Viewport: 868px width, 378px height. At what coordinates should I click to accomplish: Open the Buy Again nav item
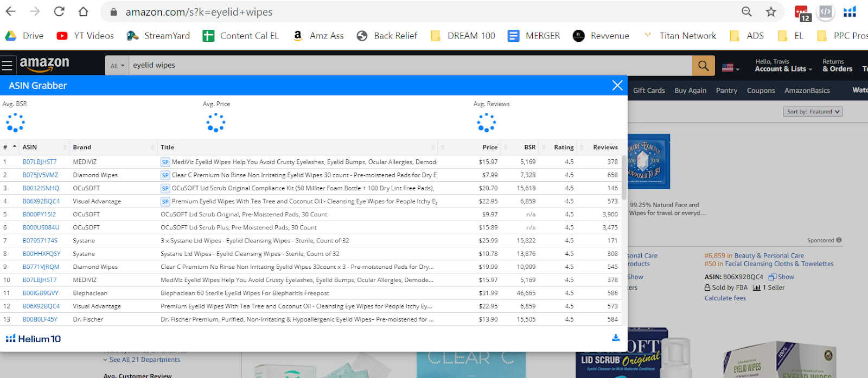[690, 91]
